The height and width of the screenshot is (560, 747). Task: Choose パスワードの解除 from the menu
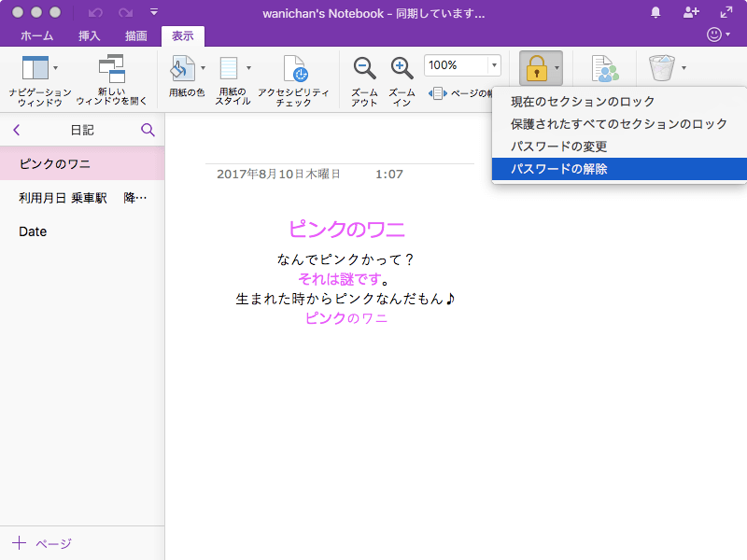[x=558, y=169]
